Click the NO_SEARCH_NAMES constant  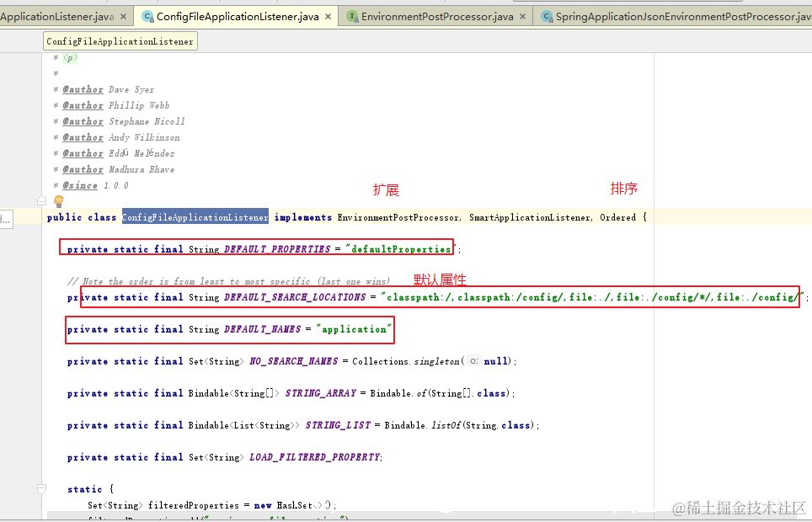pyautogui.click(x=294, y=361)
